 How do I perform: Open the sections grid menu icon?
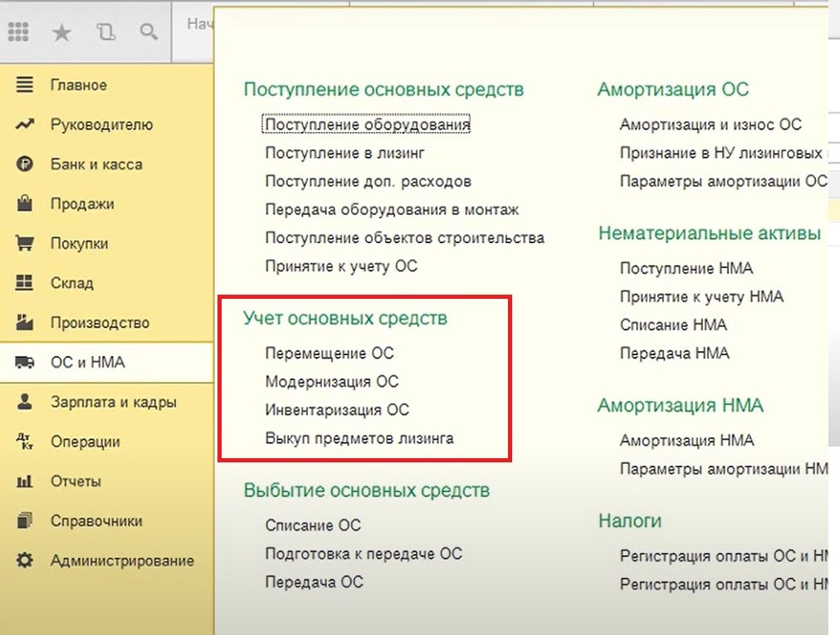coord(18,32)
